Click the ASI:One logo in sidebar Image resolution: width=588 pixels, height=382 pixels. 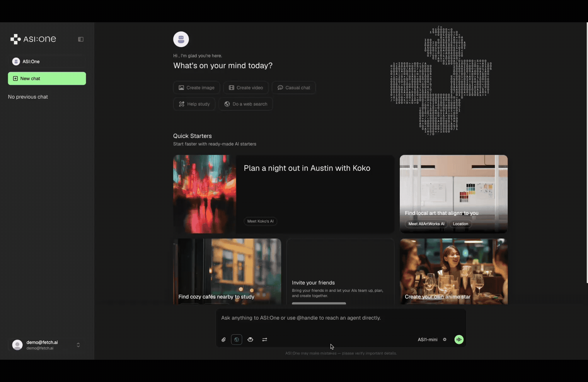point(33,39)
